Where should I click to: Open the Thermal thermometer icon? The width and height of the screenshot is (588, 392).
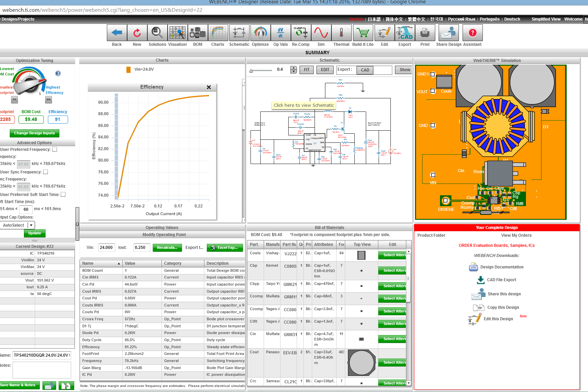(x=341, y=33)
